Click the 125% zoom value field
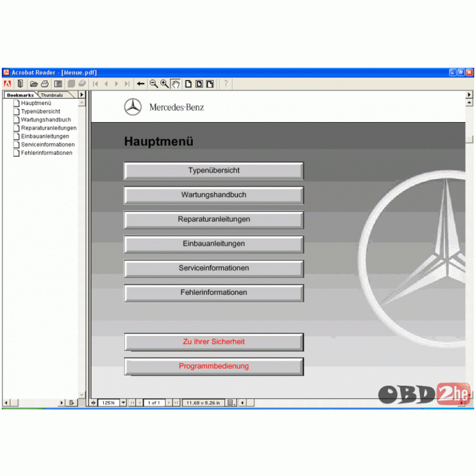476x476 pixels. [109, 403]
